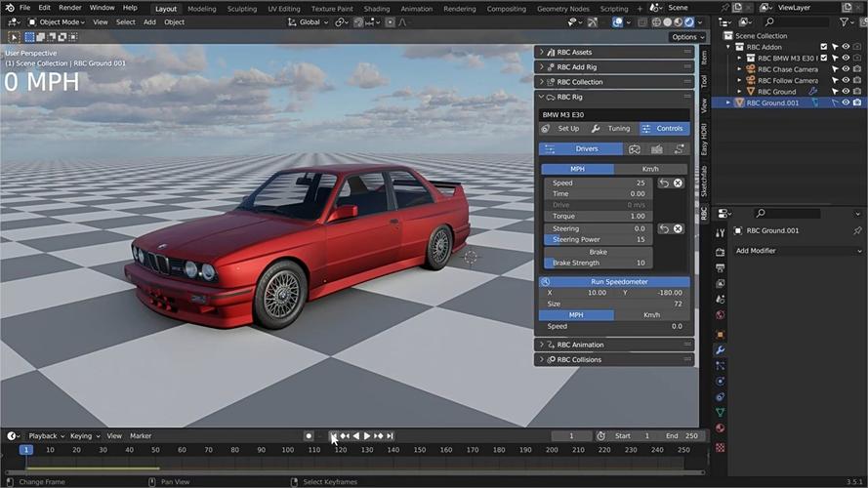Reset the Steering driver with its undo arrow

664,228
